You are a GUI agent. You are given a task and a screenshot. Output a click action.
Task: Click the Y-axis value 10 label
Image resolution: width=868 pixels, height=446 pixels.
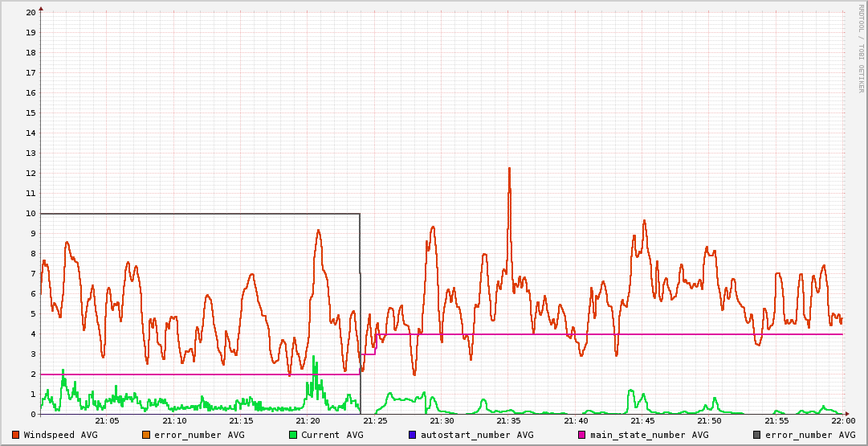[30, 214]
